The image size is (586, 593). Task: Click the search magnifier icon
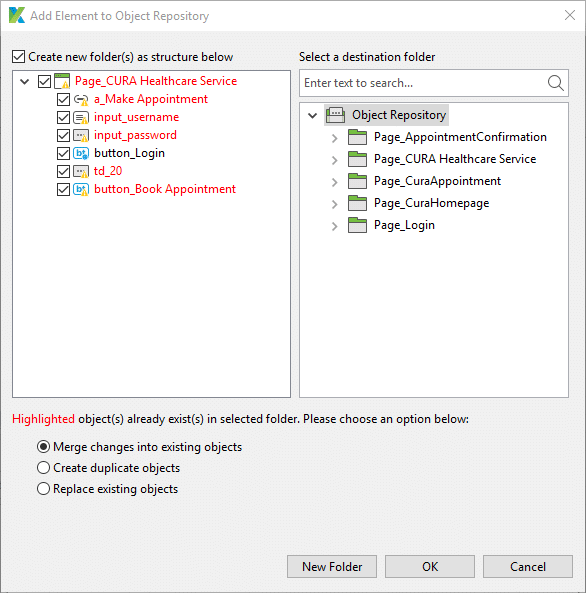click(x=555, y=83)
